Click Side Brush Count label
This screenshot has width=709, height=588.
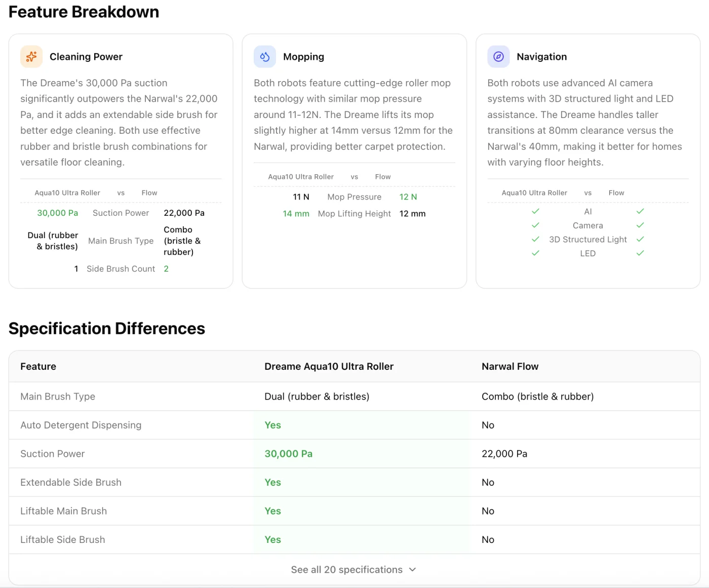pos(121,268)
